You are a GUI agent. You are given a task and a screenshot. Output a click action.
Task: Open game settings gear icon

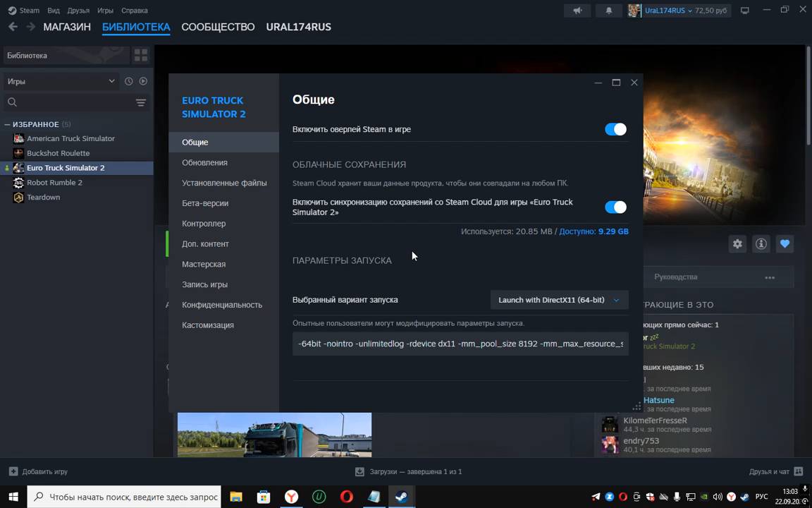coord(737,243)
